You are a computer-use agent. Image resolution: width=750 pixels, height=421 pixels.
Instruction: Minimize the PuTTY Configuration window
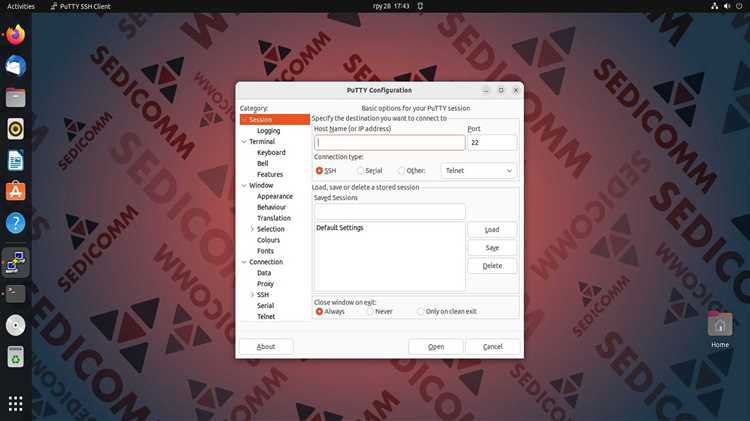click(x=485, y=90)
